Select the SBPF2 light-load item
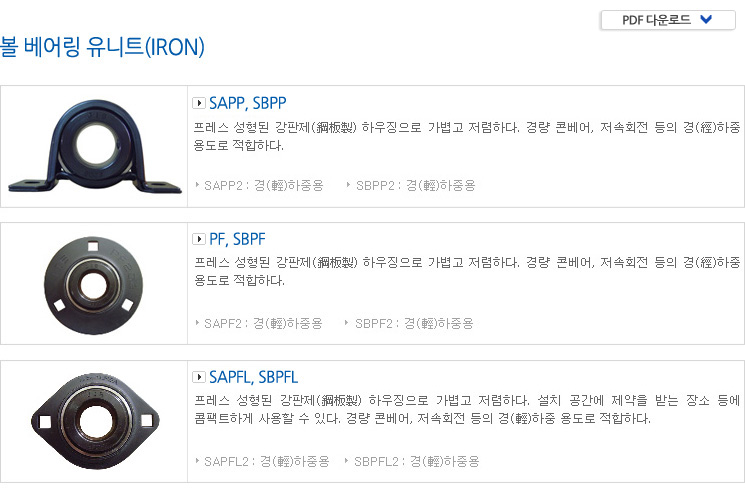 tap(414, 324)
